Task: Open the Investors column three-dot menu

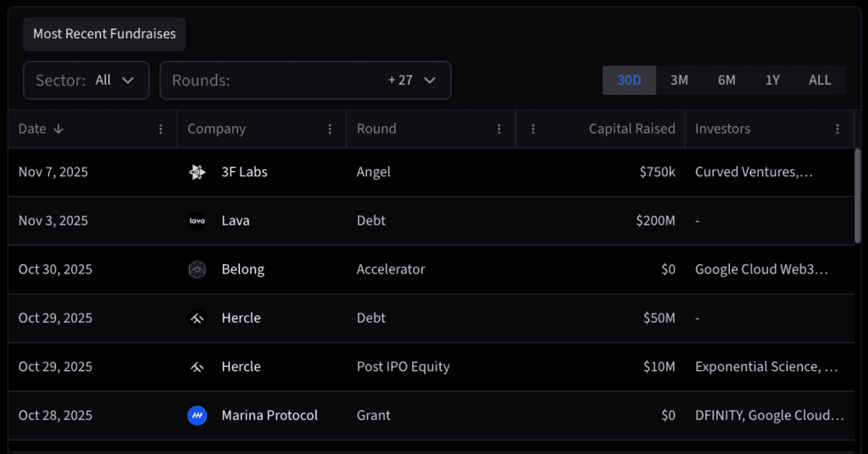Action: (x=837, y=129)
